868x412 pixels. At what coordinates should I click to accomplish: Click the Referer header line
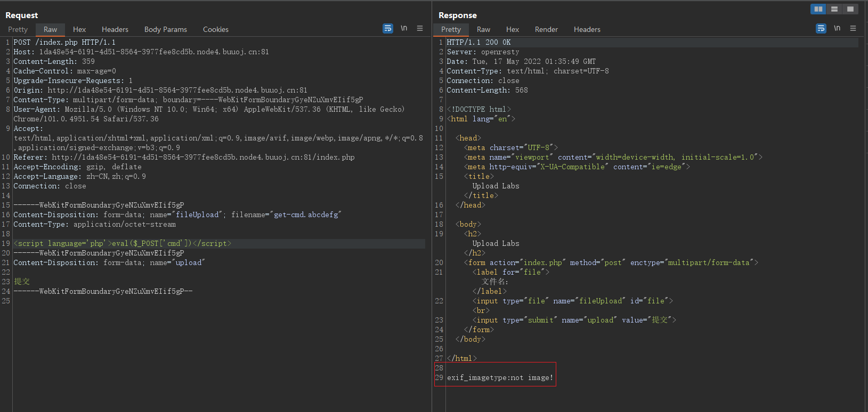point(184,157)
